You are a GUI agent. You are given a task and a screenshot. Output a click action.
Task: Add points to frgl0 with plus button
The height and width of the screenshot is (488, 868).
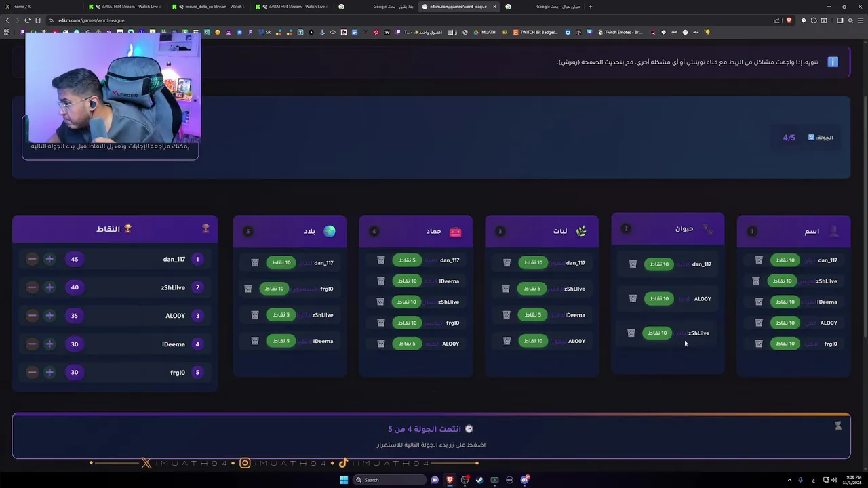(x=50, y=372)
